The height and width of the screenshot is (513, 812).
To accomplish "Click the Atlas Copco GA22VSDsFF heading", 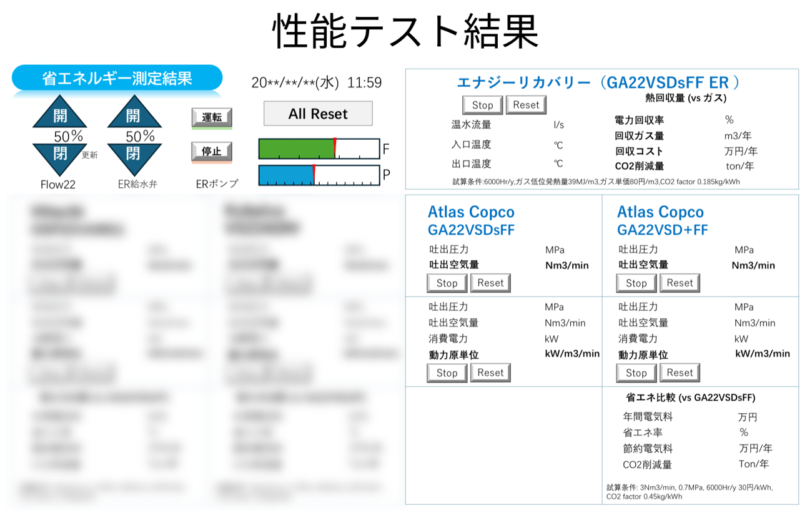I will pos(471,220).
